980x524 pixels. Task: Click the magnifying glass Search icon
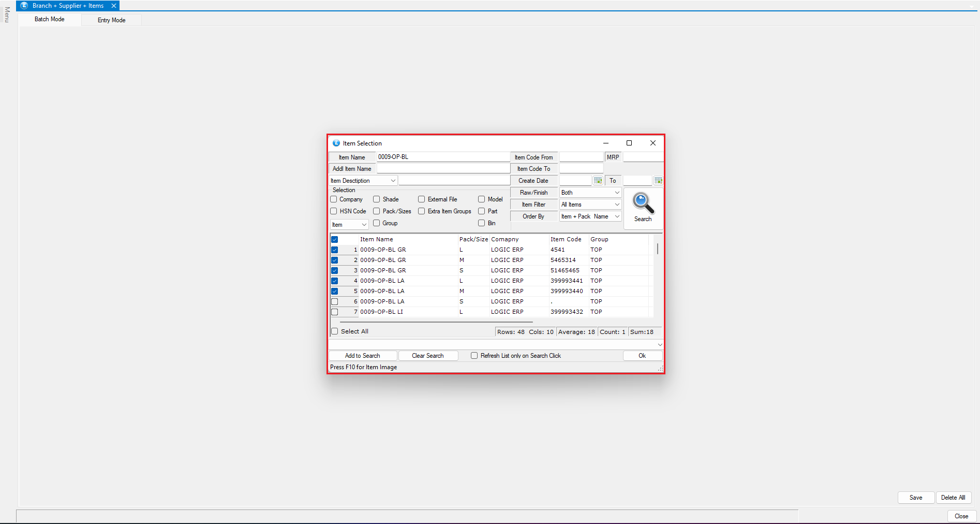coord(643,204)
